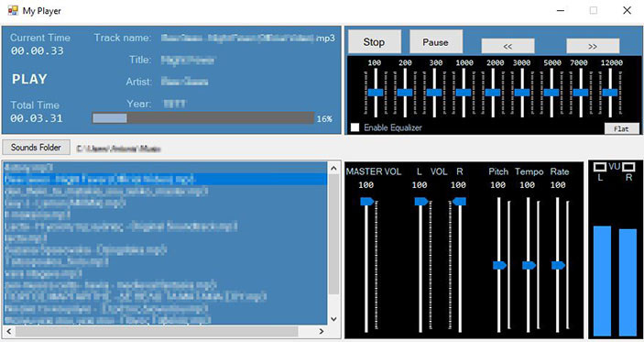The image size is (644, 342).
Task: Click the playlist's scroll up arrow
Action: tap(333, 168)
